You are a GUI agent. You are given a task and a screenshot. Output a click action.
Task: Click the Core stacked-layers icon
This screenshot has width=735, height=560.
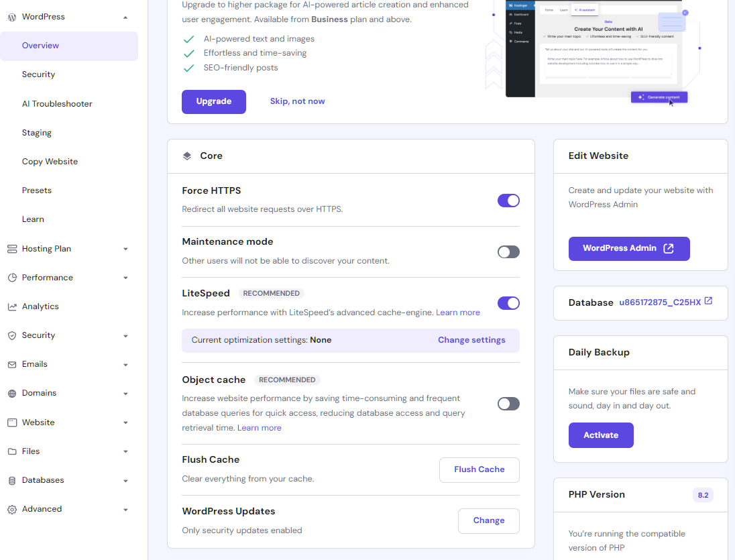coord(187,156)
